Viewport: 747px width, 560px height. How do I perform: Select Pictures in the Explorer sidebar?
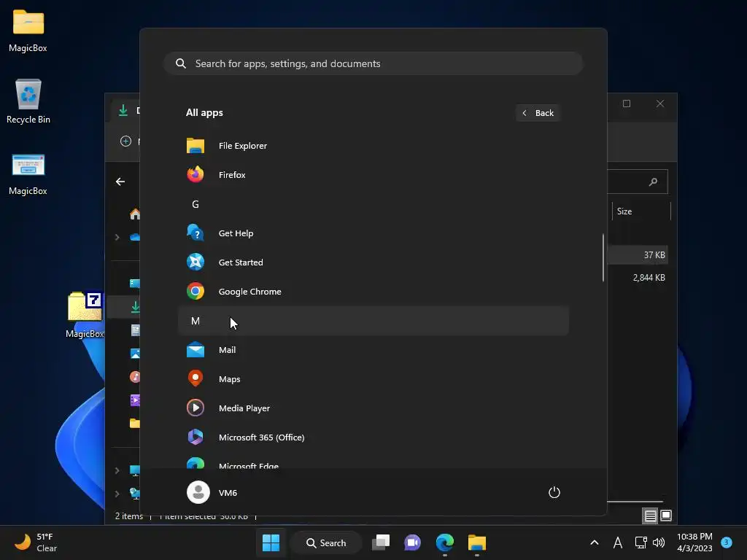click(x=135, y=354)
